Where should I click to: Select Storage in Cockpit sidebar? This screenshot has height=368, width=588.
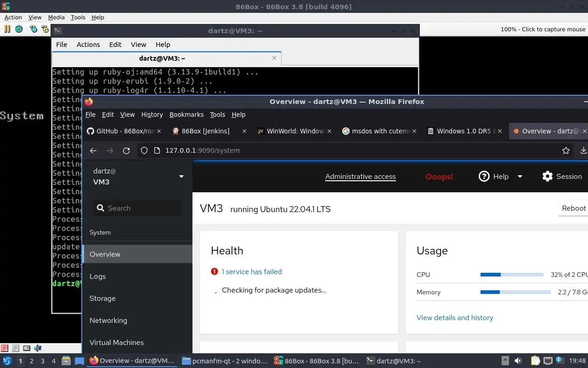pos(137,298)
